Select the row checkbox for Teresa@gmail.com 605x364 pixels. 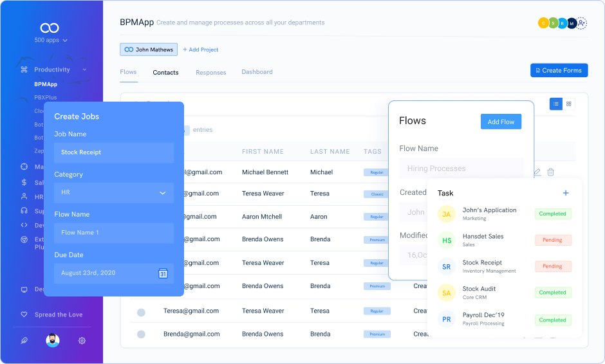[141, 312]
